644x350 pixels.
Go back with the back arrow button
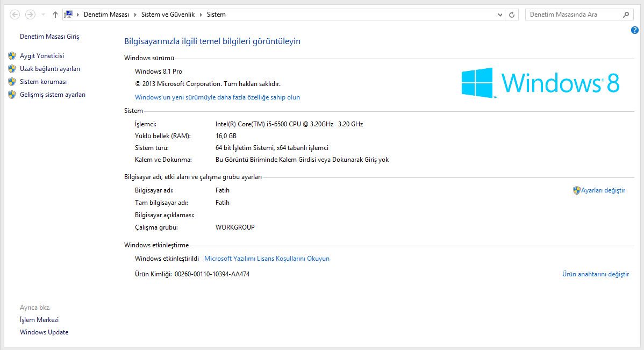15,15
